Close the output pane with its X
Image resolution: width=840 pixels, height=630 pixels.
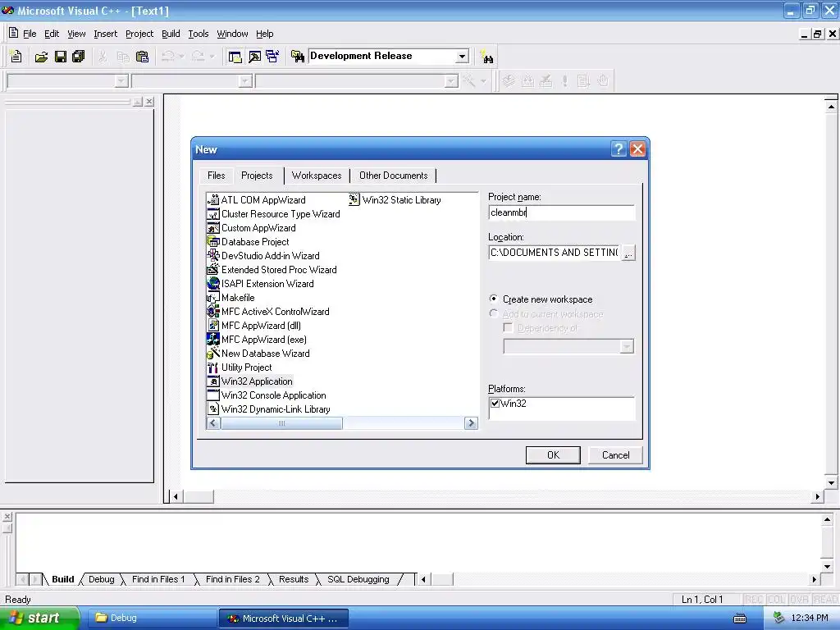7,517
